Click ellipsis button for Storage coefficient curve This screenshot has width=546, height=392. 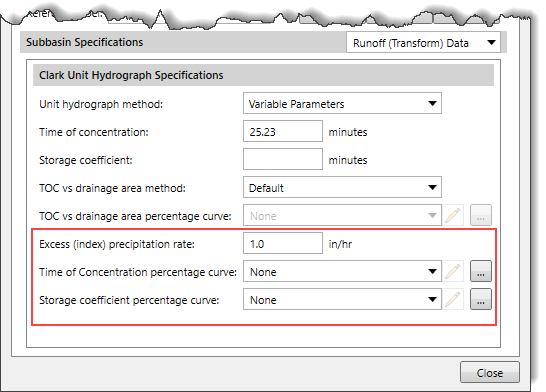pos(481,299)
